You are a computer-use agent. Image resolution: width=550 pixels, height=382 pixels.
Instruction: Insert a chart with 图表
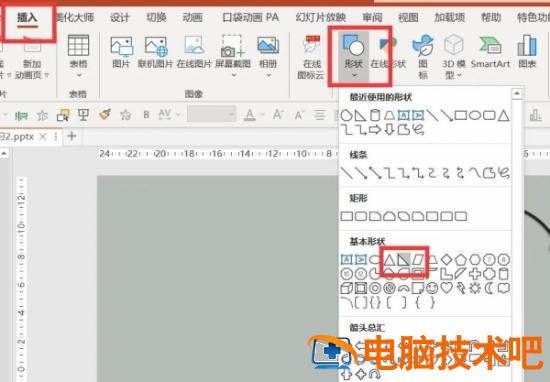tap(527, 45)
